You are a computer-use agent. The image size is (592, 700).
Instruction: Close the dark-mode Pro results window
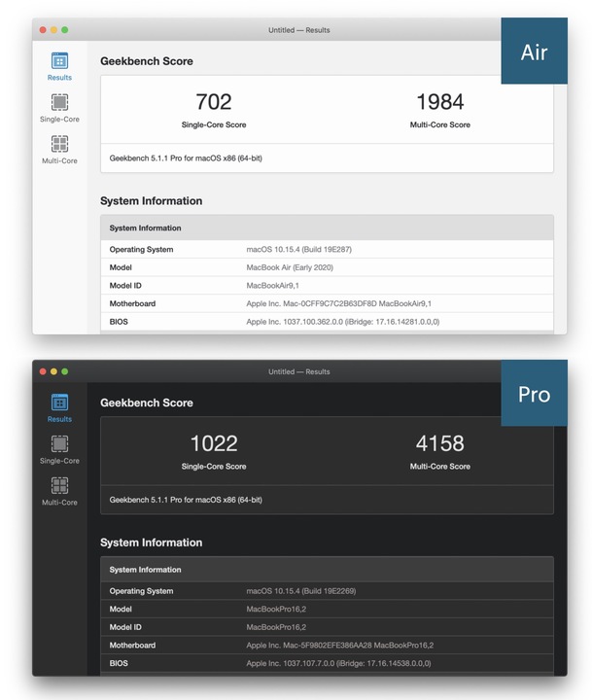(43, 371)
